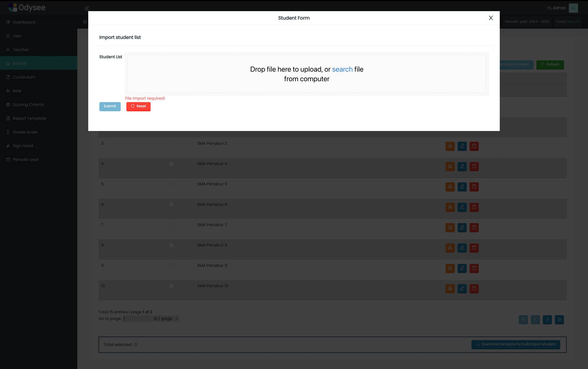Click the search link in upload area
This screenshot has height=369, width=588.
click(x=342, y=69)
